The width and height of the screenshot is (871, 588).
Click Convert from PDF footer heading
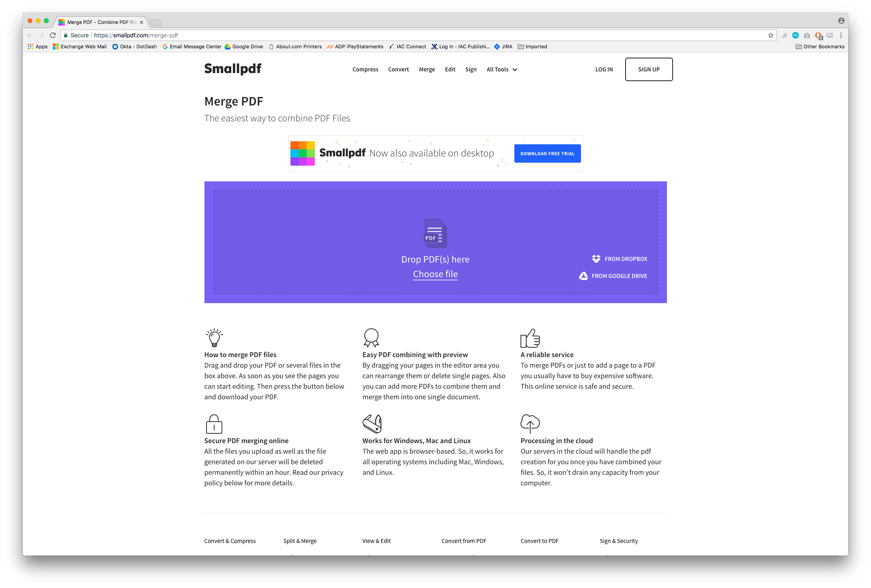[464, 541]
